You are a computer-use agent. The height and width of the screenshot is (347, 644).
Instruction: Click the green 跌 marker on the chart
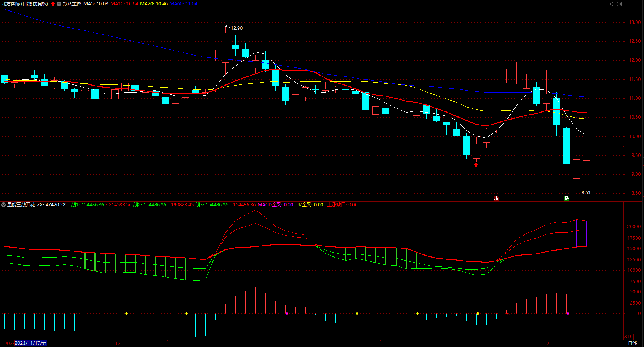pos(566,198)
